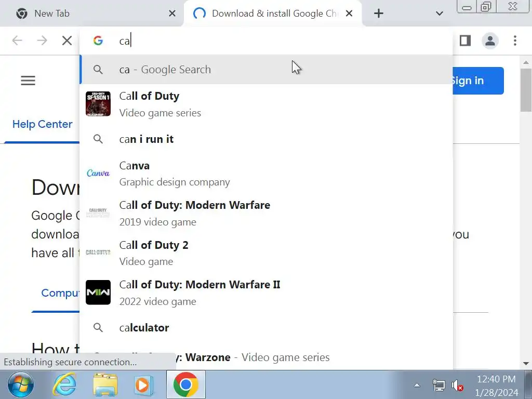Go back with the back arrow
The height and width of the screenshot is (399, 532).
[x=17, y=41]
